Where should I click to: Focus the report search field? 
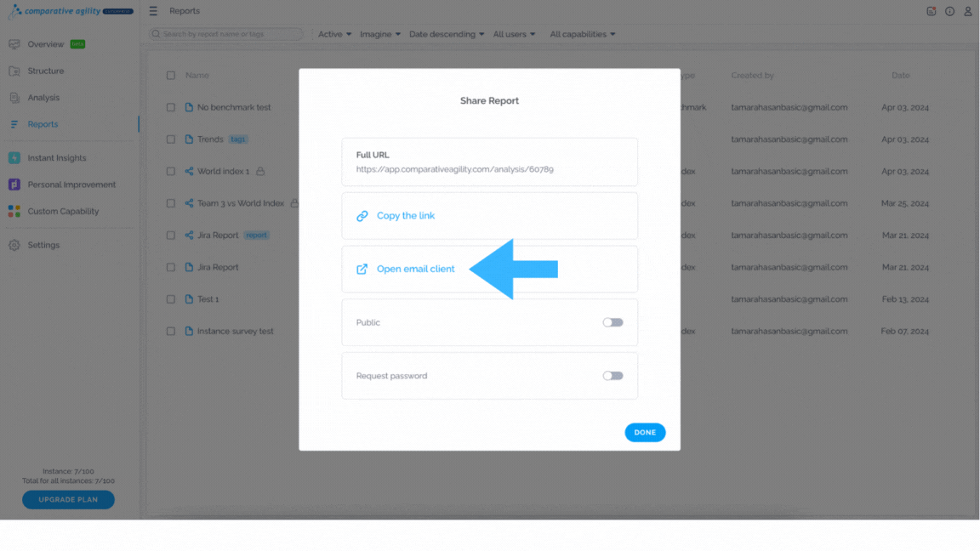tap(226, 34)
